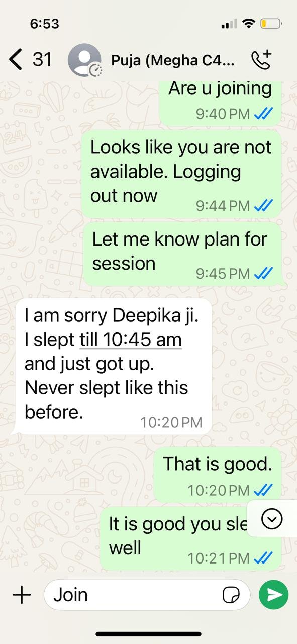Send the message with green arrow
Viewport: 297px width, 644px height.
[x=273, y=595]
